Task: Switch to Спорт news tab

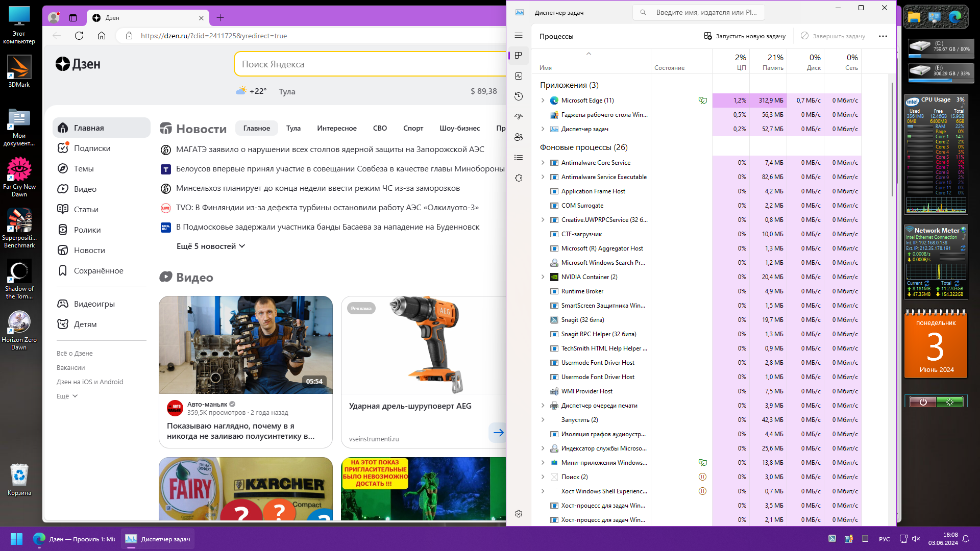Action: 413,128
